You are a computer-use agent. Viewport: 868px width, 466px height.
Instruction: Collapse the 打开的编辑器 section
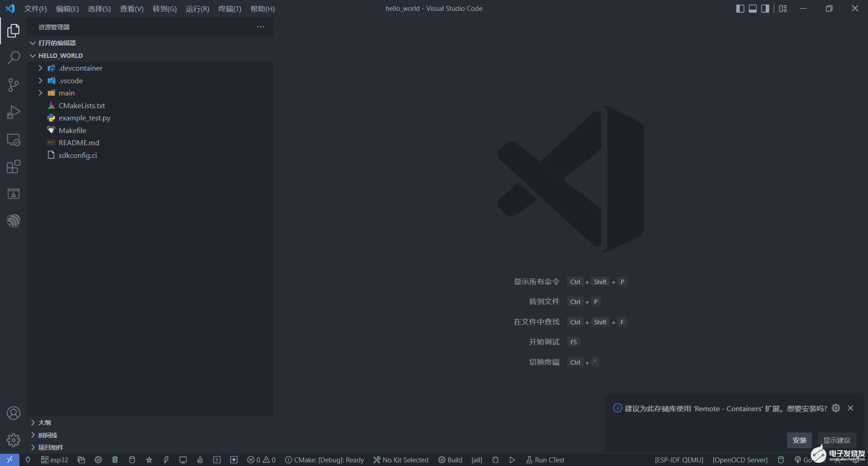[150, 43]
